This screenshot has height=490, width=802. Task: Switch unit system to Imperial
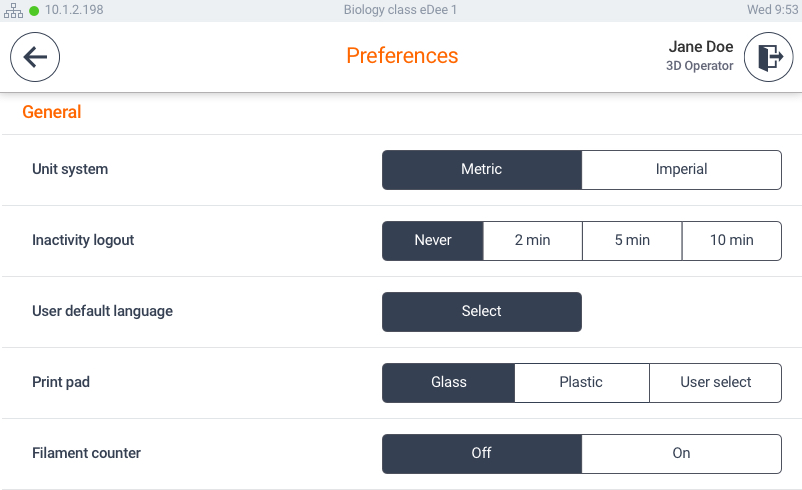point(681,170)
